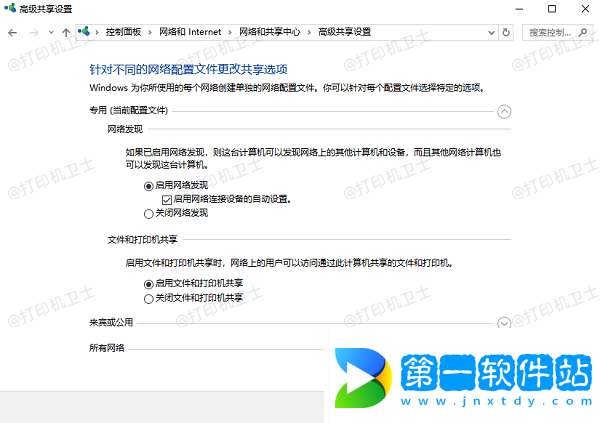Maximize the 高级共享设置 window

point(552,9)
